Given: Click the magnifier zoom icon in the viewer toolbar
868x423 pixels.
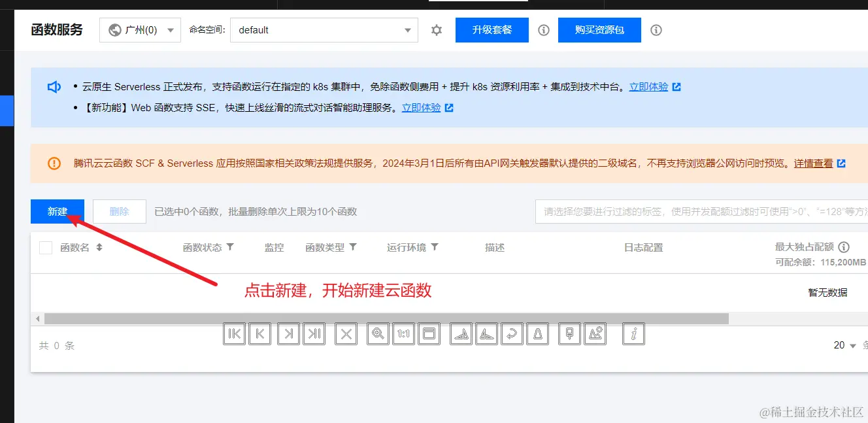Looking at the screenshot, I should (378, 334).
